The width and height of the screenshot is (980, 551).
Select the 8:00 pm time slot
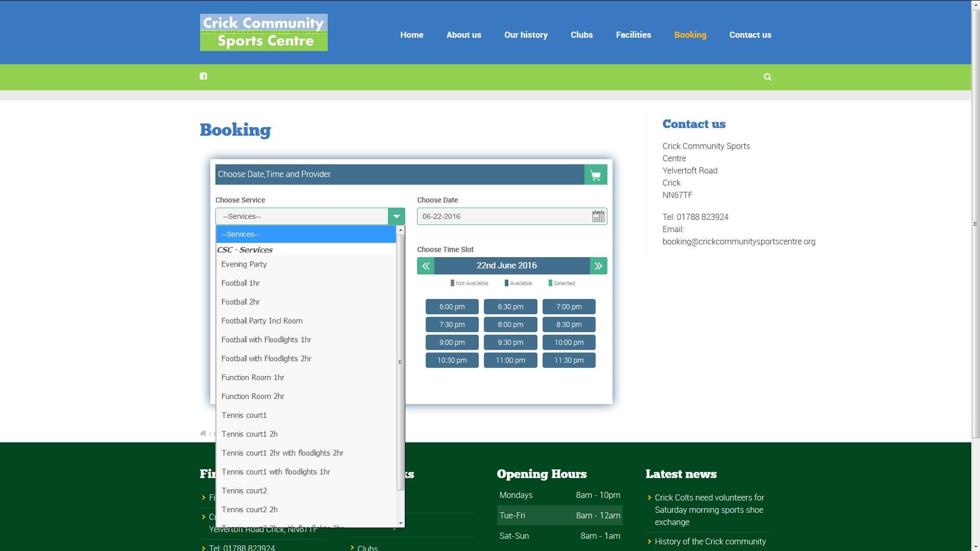click(x=510, y=324)
